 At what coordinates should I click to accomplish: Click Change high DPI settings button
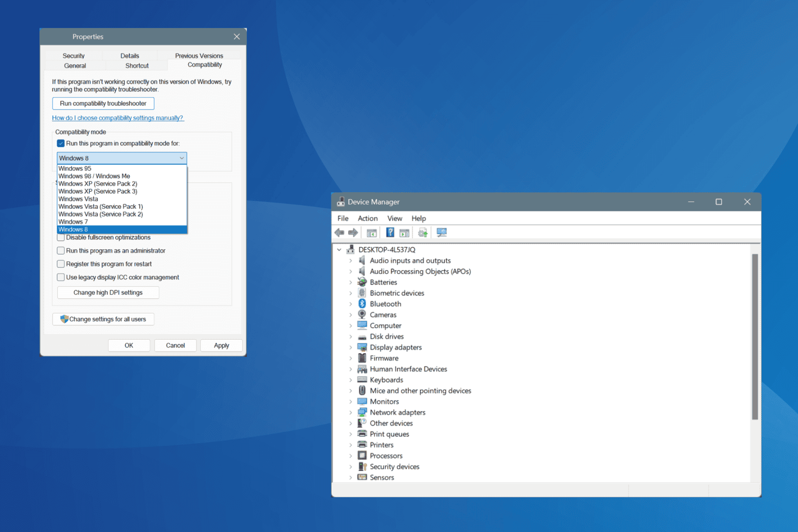click(108, 292)
